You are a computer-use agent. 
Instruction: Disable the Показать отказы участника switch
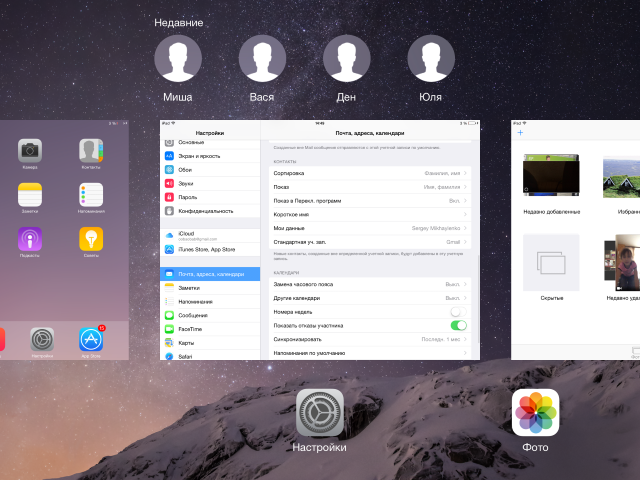458,325
